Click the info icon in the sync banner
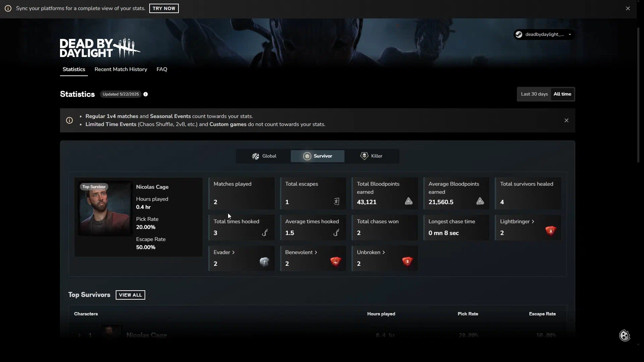The image size is (644, 362). coord(8,8)
